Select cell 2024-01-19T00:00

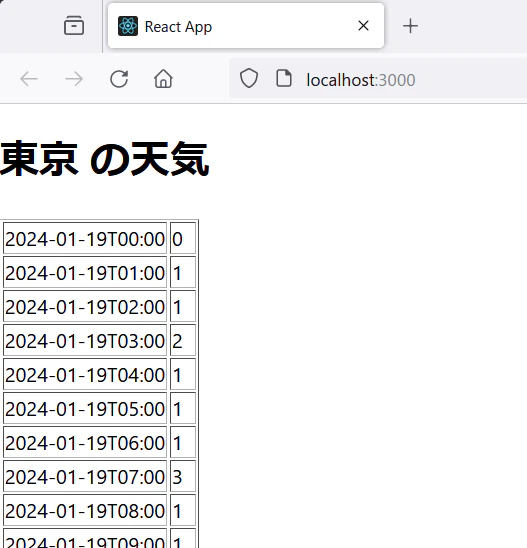click(85, 238)
